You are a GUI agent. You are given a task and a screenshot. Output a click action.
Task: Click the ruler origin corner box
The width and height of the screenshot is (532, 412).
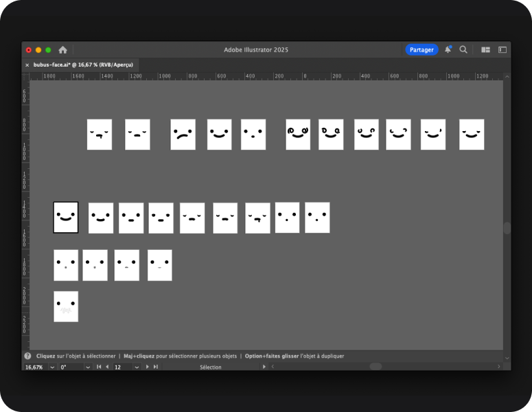tap(25, 76)
